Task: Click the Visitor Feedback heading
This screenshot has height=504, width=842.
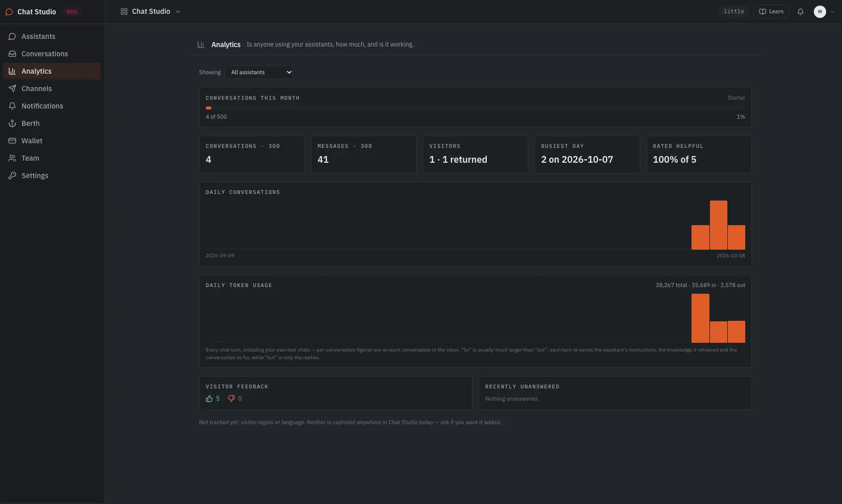Action: (x=237, y=386)
